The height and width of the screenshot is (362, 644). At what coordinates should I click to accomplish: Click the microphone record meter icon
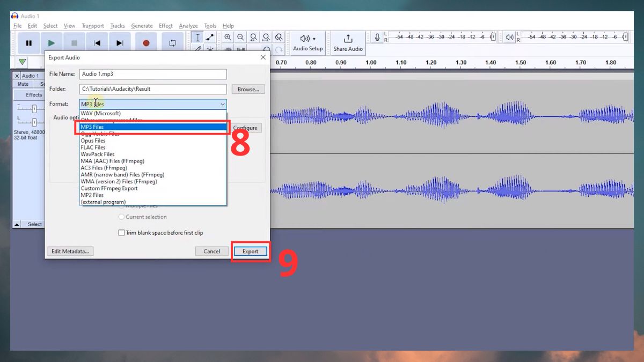(377, 38)
